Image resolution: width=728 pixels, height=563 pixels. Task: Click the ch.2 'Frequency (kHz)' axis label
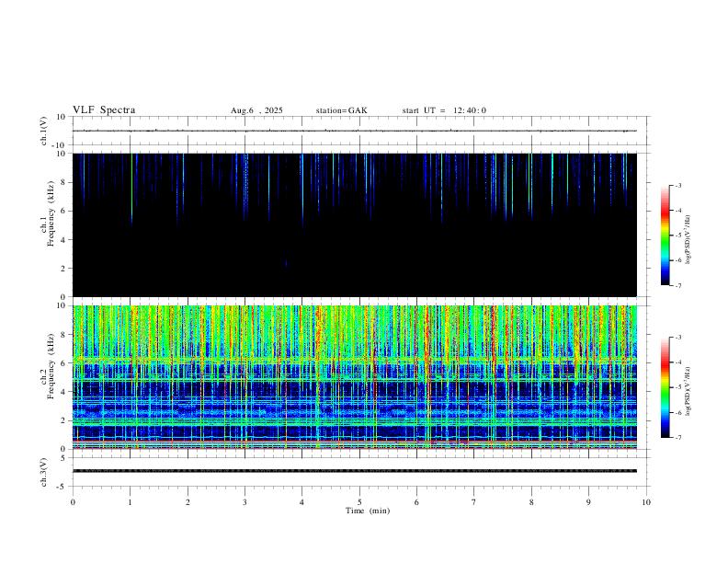click(51, 365)
